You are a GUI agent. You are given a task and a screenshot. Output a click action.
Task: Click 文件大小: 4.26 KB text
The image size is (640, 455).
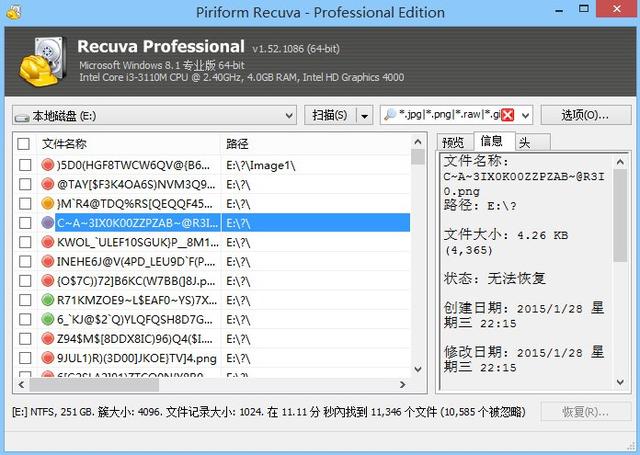click(506, 235)
